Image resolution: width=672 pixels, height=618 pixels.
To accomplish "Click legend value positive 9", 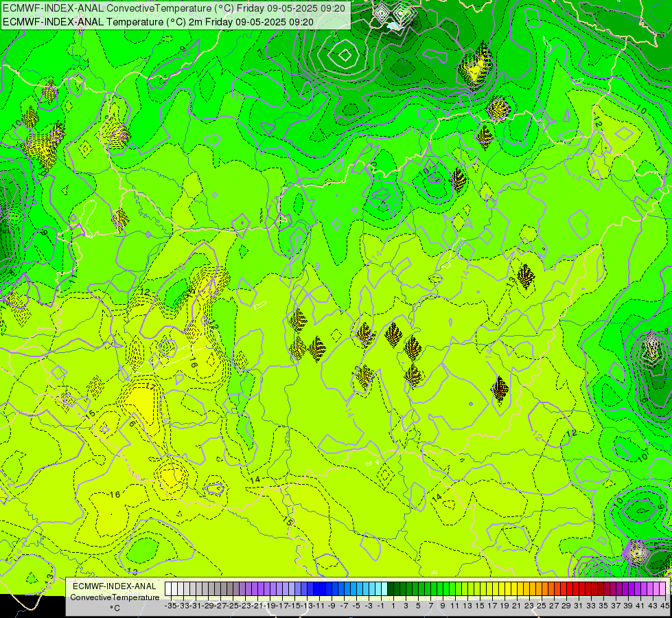I will tap(443, 606).
